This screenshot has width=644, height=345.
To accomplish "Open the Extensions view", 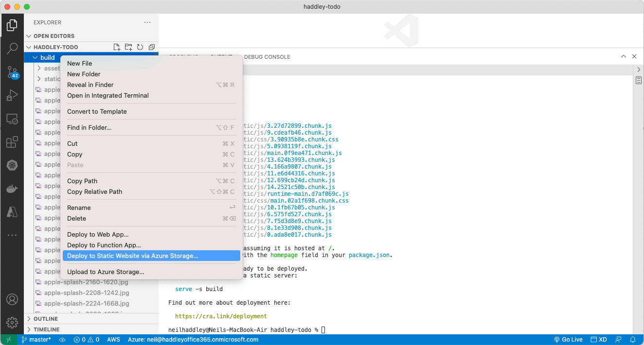I will coord(12,142).
